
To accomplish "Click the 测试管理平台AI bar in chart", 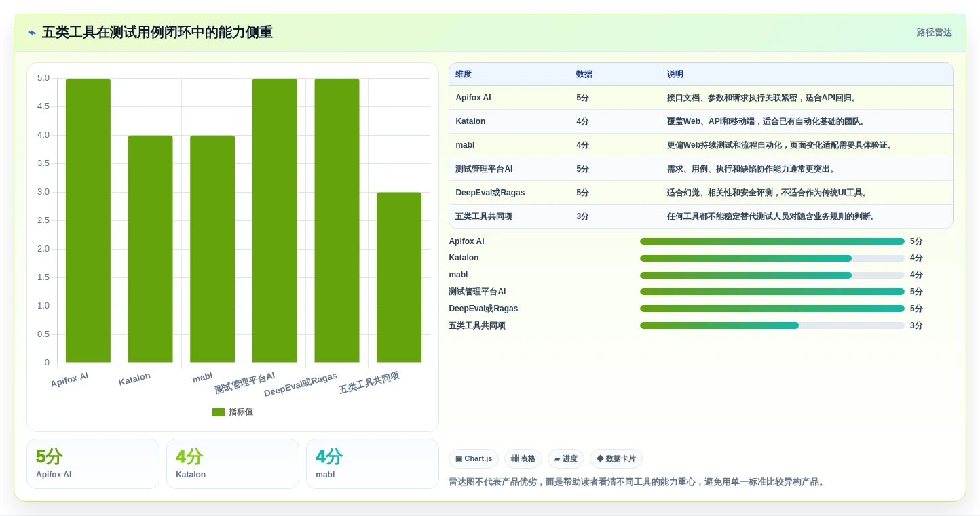I will (x=275, y=220).
